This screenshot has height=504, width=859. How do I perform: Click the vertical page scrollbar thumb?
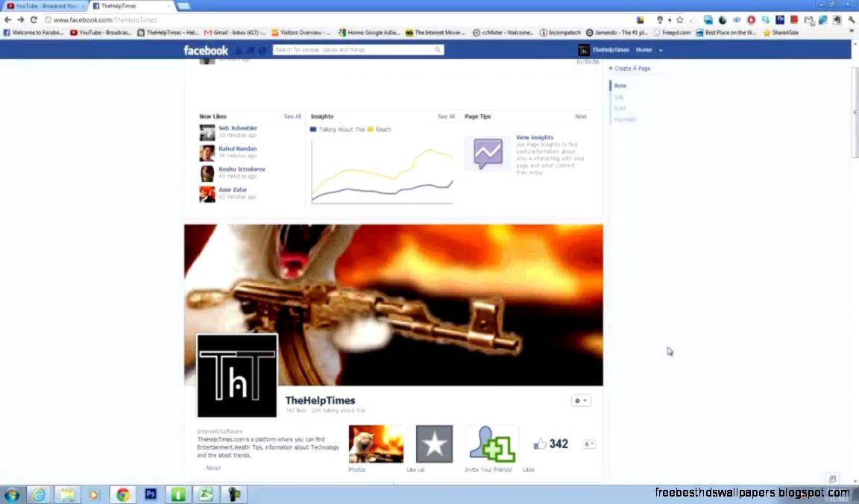[x=855, y=113]
